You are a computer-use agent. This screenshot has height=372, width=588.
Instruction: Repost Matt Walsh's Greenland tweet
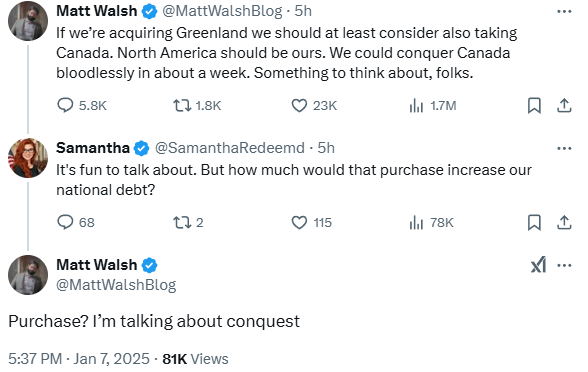coord(196,105)
